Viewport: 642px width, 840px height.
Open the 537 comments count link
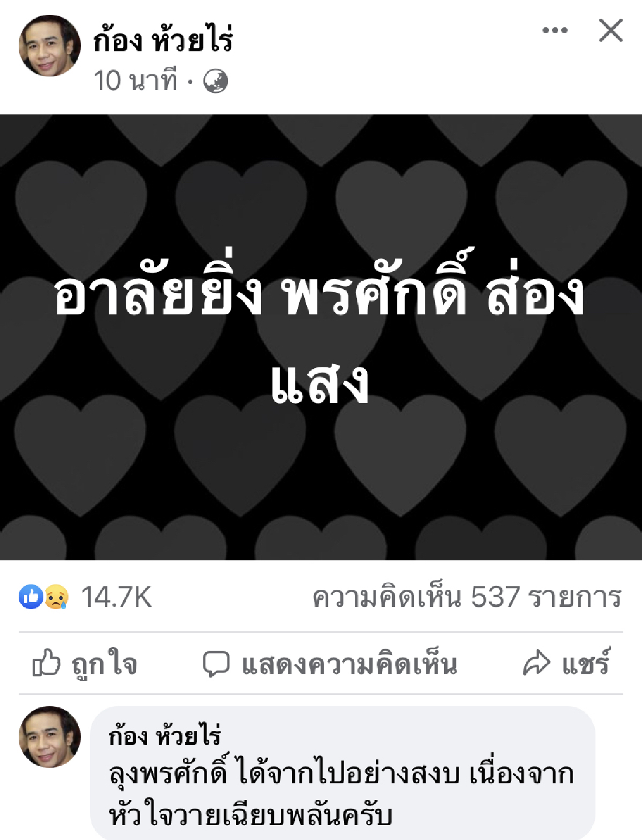click(467, 597)
